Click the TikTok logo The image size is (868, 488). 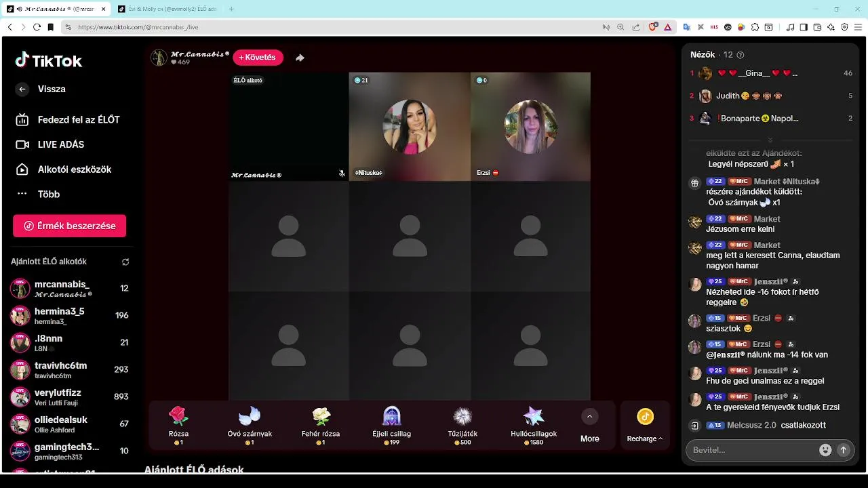click(x=48, y=61)
